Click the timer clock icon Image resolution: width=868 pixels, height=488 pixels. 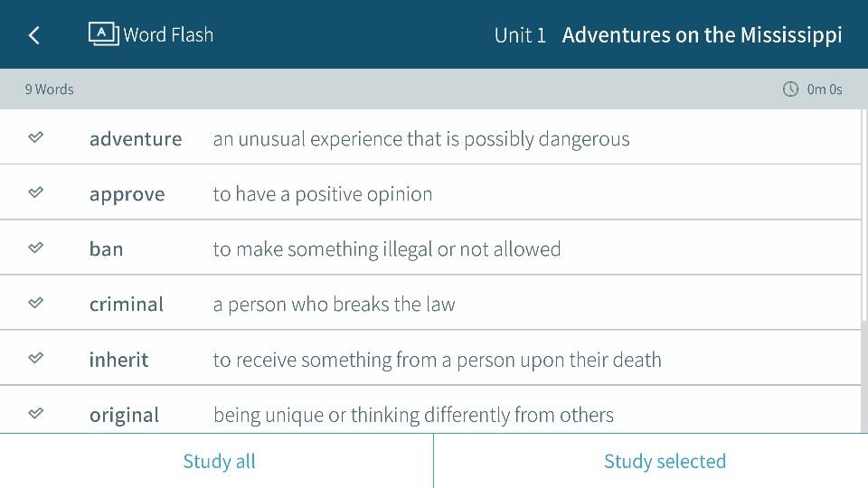point(790,89)
